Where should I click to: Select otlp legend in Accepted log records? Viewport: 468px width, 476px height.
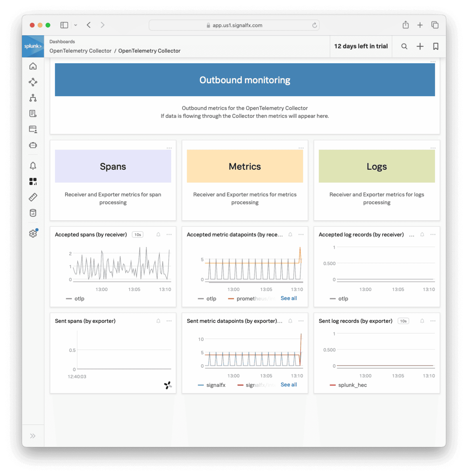pyautogui.click(x=339, y=299)
